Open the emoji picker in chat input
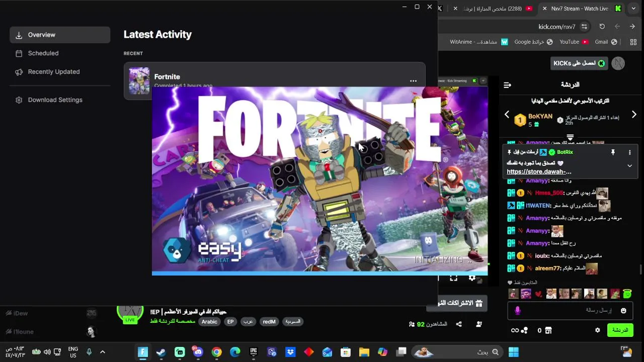Image resolution: width=644 pixels, height=362 pixels. click(x=623, y=311)
